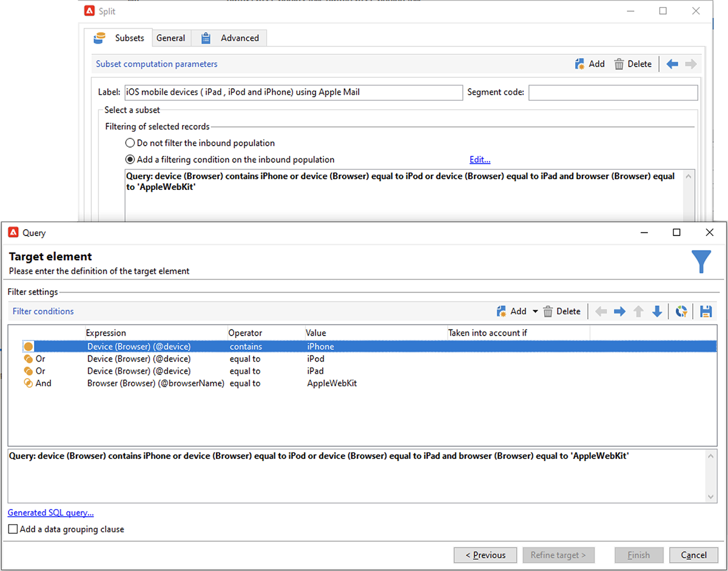This screenshot has height=571, width=728.
Task: Click the logical operator icon of iPhone row
Action: 29,346
